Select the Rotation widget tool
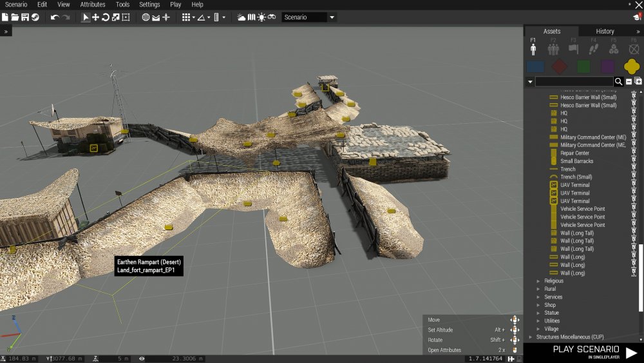This screenshot has height=363, width=644. (106, 17)
